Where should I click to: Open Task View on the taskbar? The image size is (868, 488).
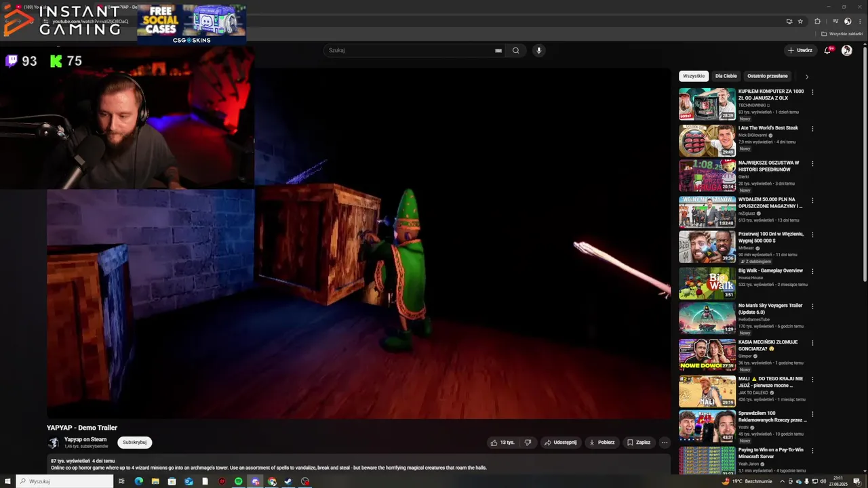(122, 481)
